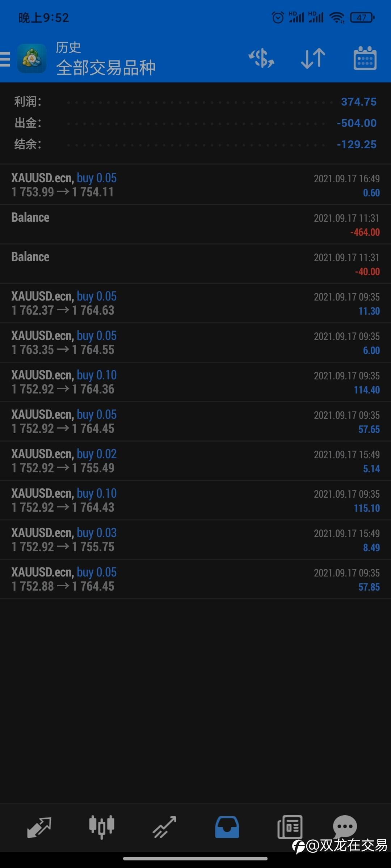Tap the trade with 57.85 profit
This screenshot has width=391, height=868.
(x=195, y=579)
